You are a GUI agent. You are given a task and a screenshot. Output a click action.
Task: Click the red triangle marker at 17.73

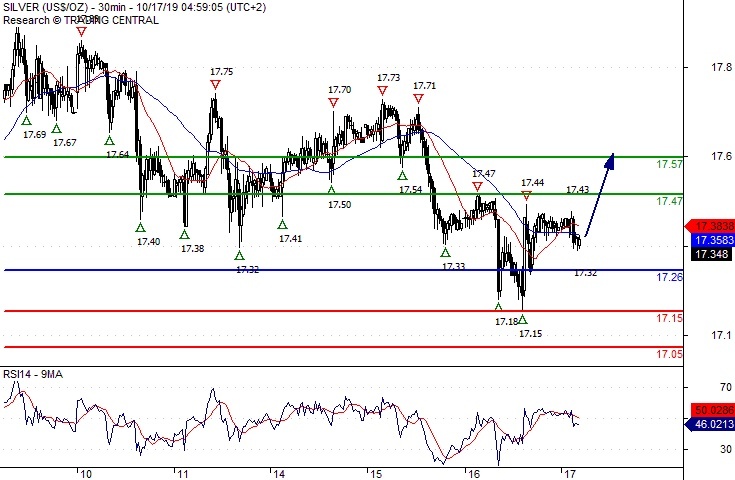click(x=382, y=91)
